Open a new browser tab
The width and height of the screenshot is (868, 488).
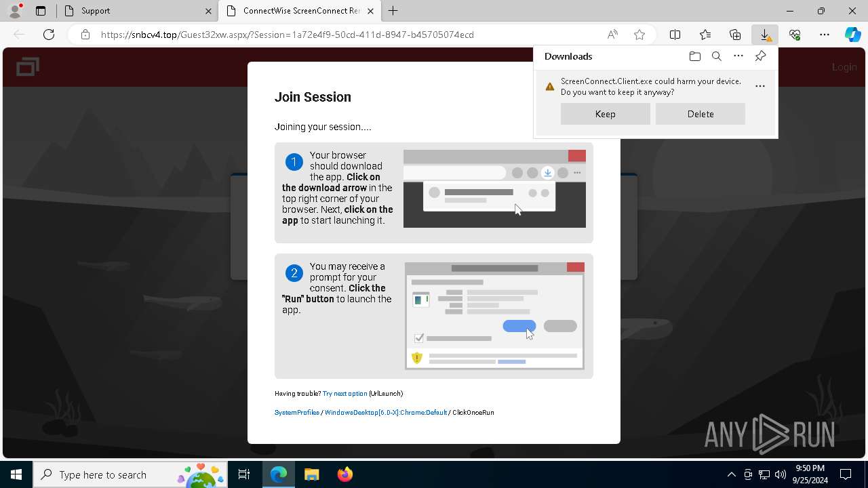pyautogui.click(x=393, y=11)
